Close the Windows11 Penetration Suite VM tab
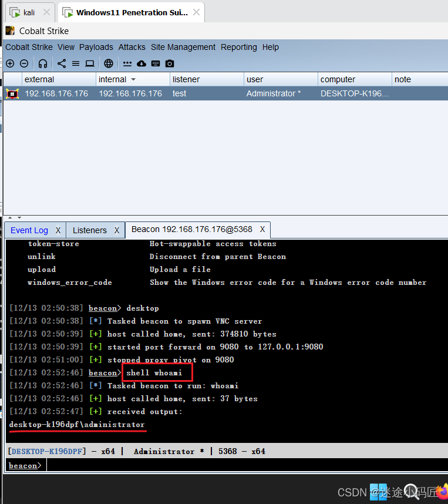This screenshot has width=448, height=504. click(x=196, y=12)
